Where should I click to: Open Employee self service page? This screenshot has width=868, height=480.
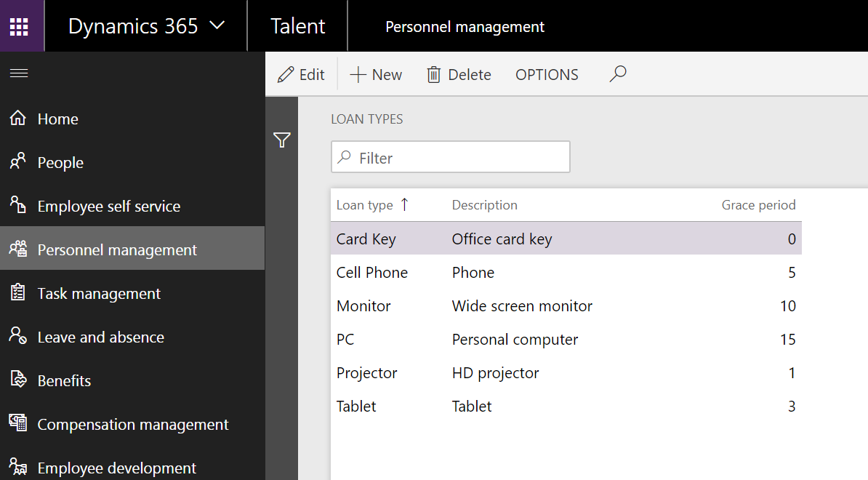click(x=108, y=207)
